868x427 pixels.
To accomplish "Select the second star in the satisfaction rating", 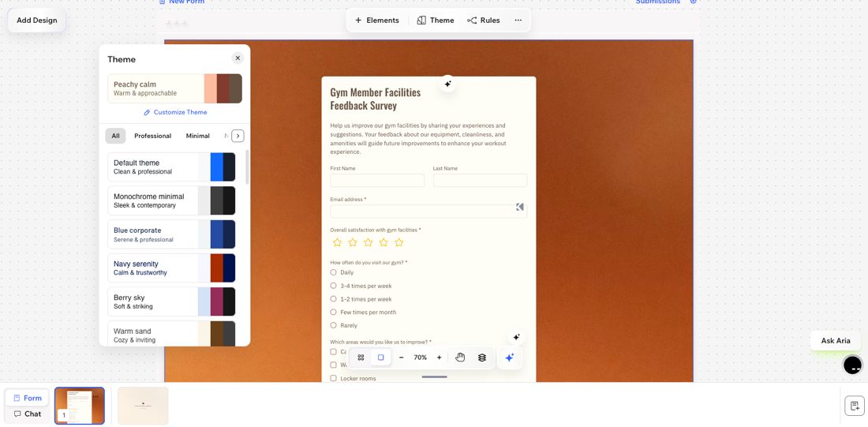I will click(x=353, y=242).
